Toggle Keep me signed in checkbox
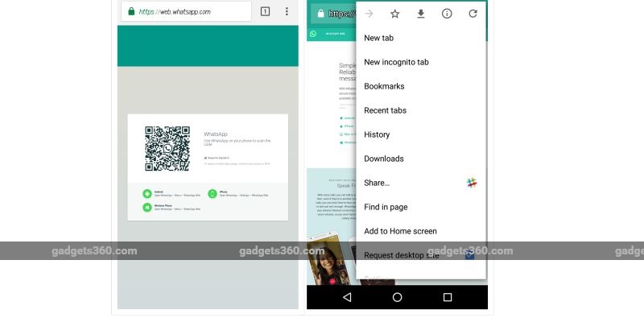 pyautogui.click(x=205, y=158)
